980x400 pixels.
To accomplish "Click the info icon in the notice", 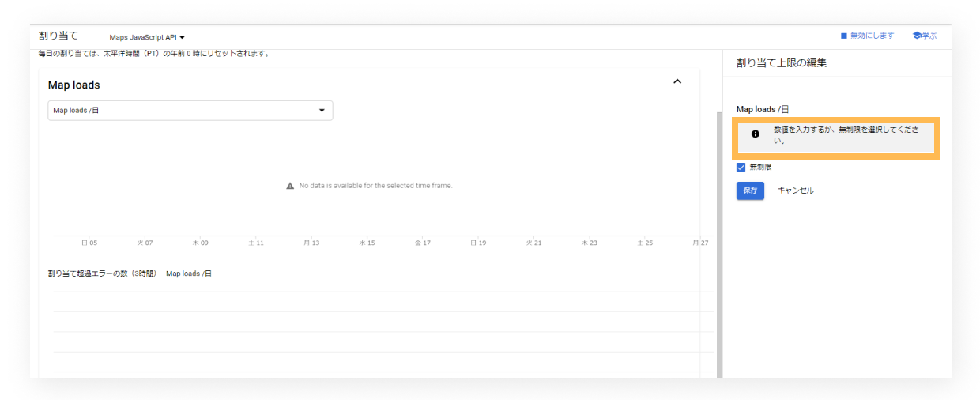I will coord(755,134).
